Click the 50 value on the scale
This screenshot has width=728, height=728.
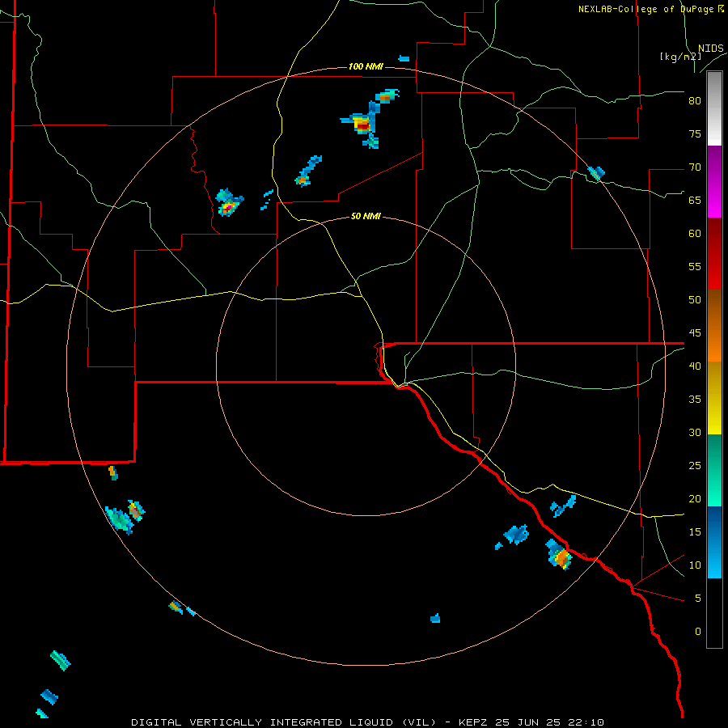[x=695, y=300]
